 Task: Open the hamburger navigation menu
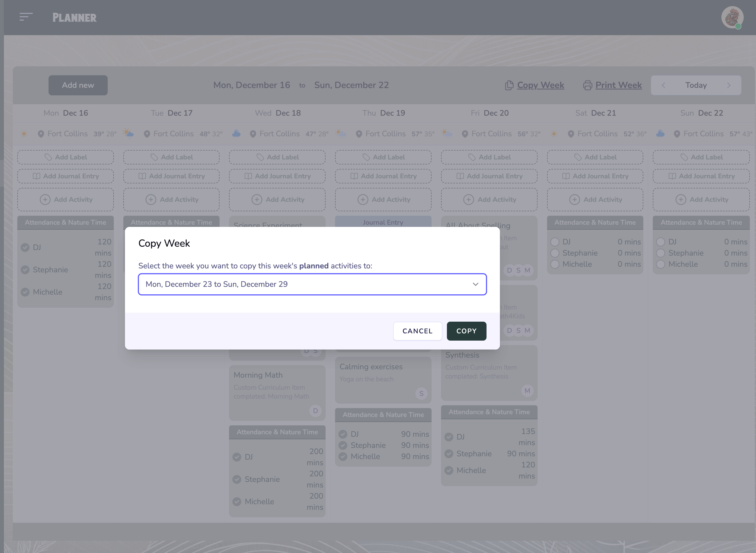tap(26, 17)
